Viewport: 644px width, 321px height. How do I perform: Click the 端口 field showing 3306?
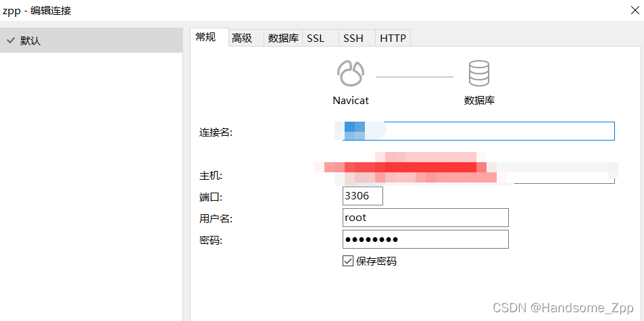click(x=363, y=196)
